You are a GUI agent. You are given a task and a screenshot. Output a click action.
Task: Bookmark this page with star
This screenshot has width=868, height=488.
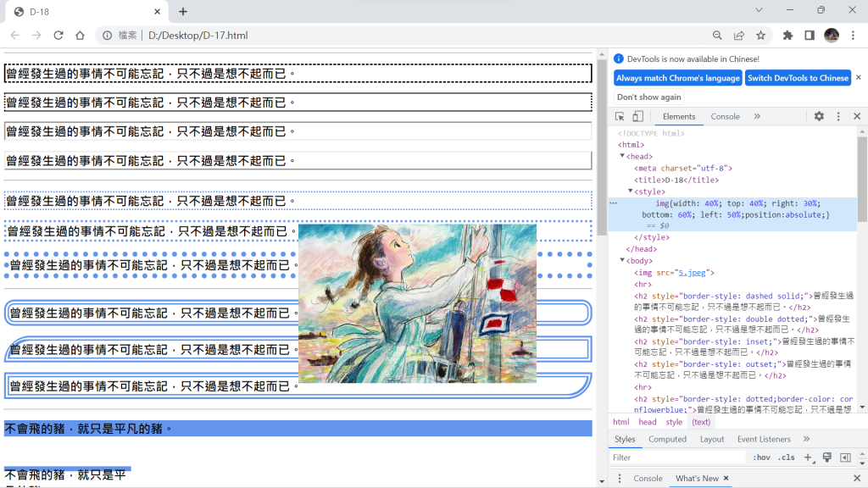point(761,36)
